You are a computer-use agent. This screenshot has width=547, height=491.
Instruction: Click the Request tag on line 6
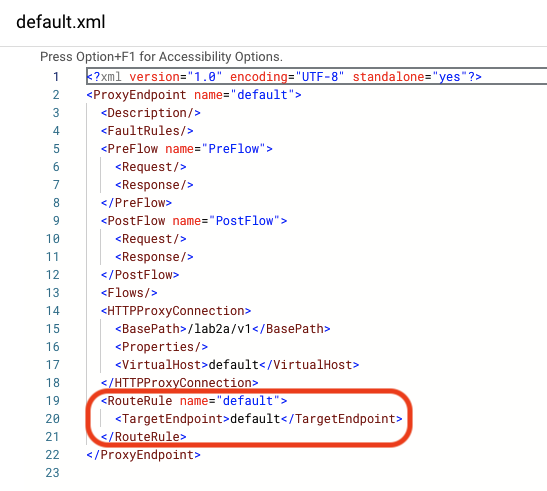point(151,167)
